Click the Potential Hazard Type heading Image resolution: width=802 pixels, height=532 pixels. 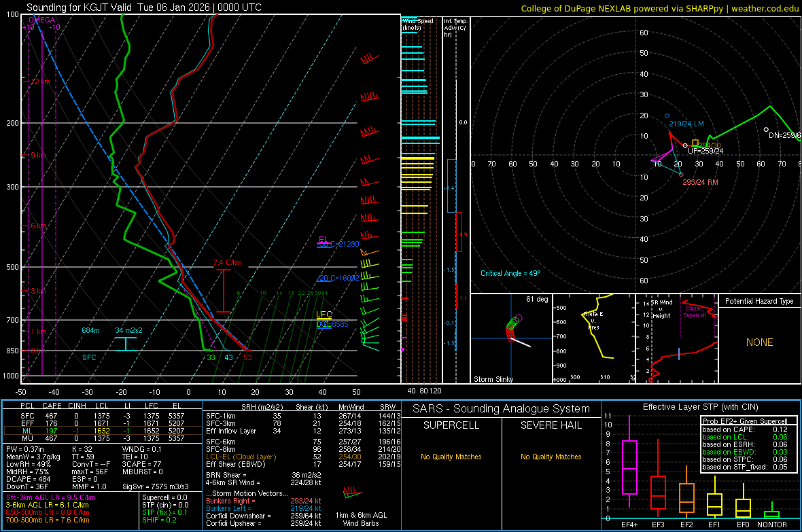tap(759, 301)
